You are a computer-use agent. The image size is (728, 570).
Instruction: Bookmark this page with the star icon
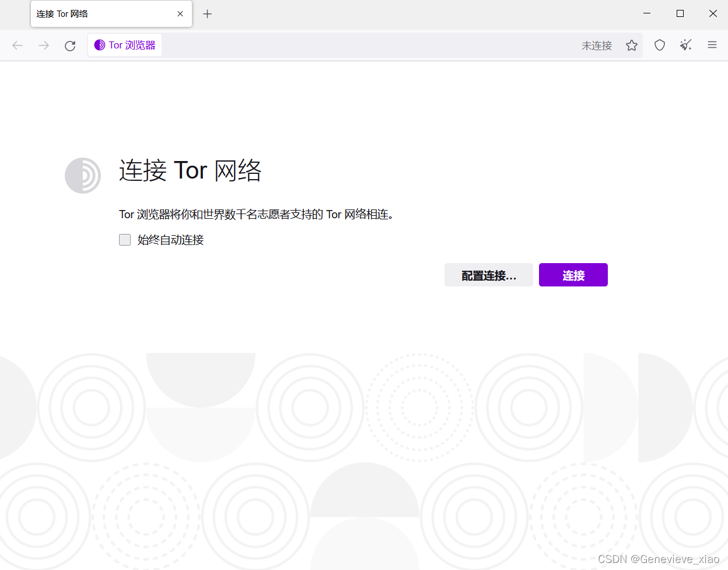click(632, 46)
